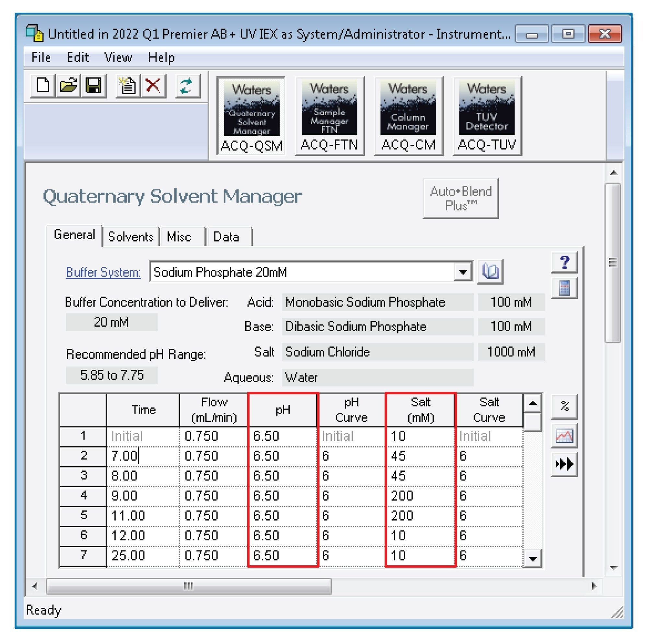Click the main panel scroll down arrow
The height and width of the screenshot is (644, 648).
(613, 568)
